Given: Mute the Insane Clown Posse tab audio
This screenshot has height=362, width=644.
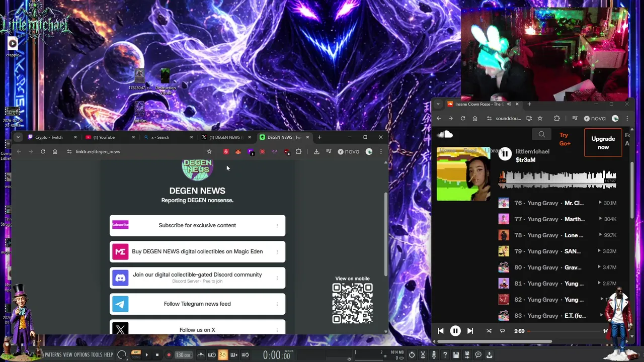Looking at the screenshot, I should [x=509, y=104].
